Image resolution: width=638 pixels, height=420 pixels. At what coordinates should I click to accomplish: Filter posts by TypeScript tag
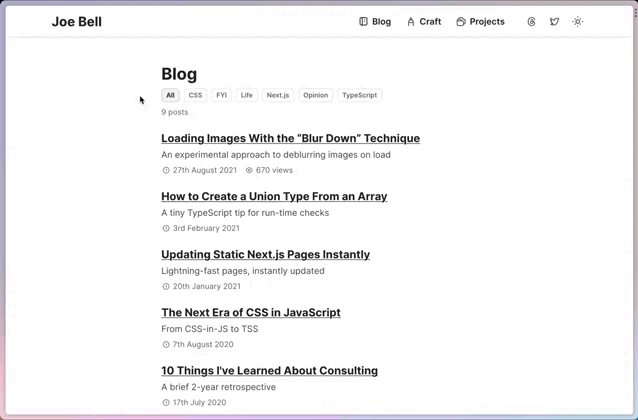click(360, 95)
